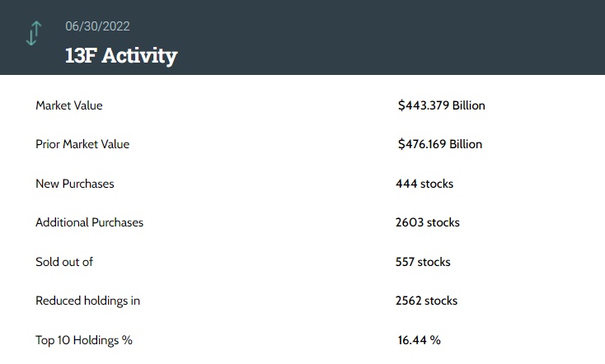Select the Prior Market Value label
The height and width of the screenshot is (364, 605).
82,144
